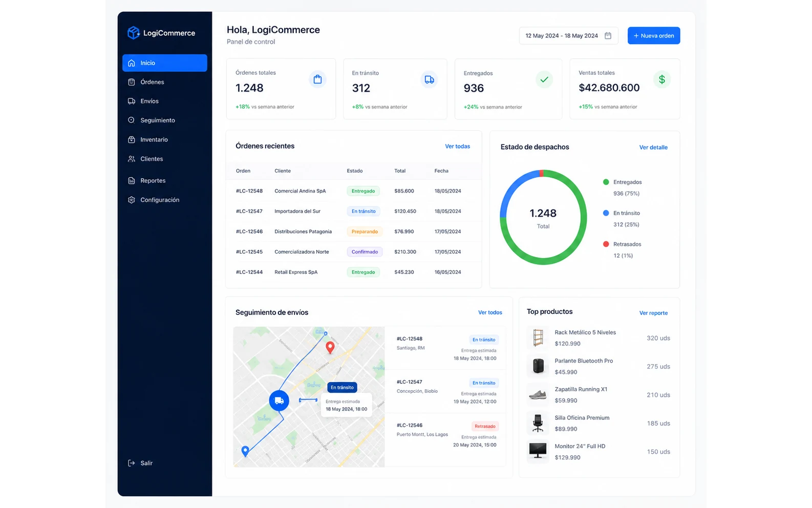812x508 pixels.
Task: Click the blue En tránsito legend dot
Action: click(x=606, y=213)
